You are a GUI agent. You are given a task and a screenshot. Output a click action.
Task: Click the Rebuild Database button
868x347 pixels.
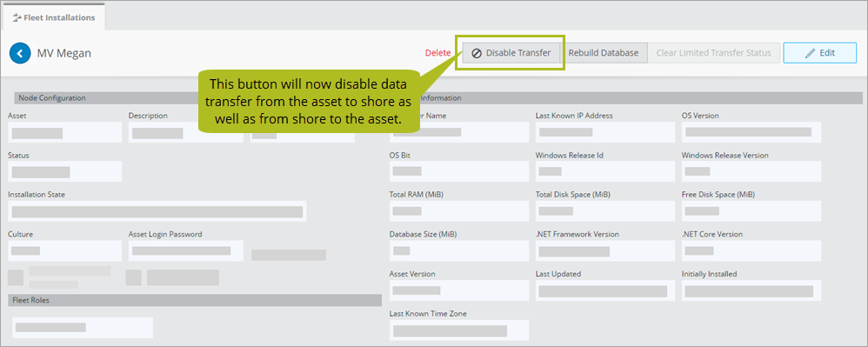604,53
